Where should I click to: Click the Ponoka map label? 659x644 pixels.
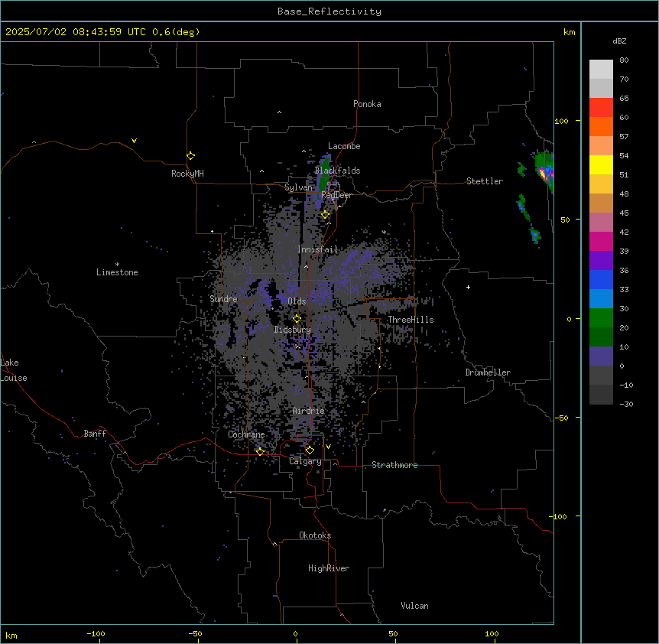click(367, 104)
